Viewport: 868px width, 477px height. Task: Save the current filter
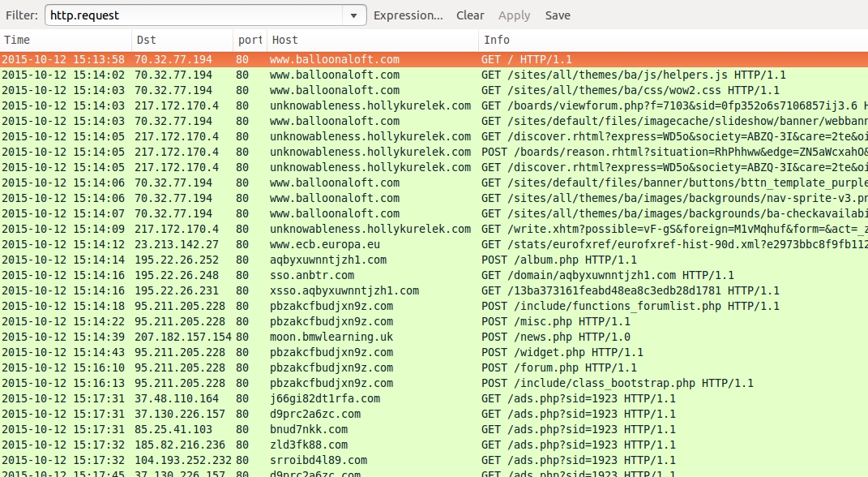(558, 15)
